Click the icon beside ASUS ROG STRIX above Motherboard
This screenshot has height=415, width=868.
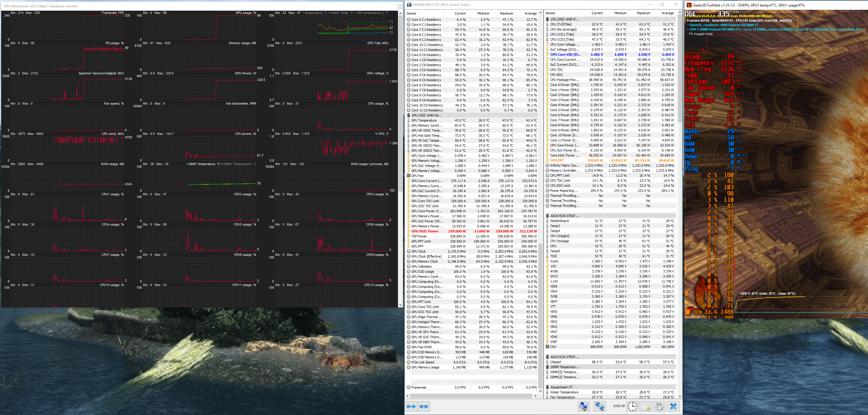(x=547, y=216)
